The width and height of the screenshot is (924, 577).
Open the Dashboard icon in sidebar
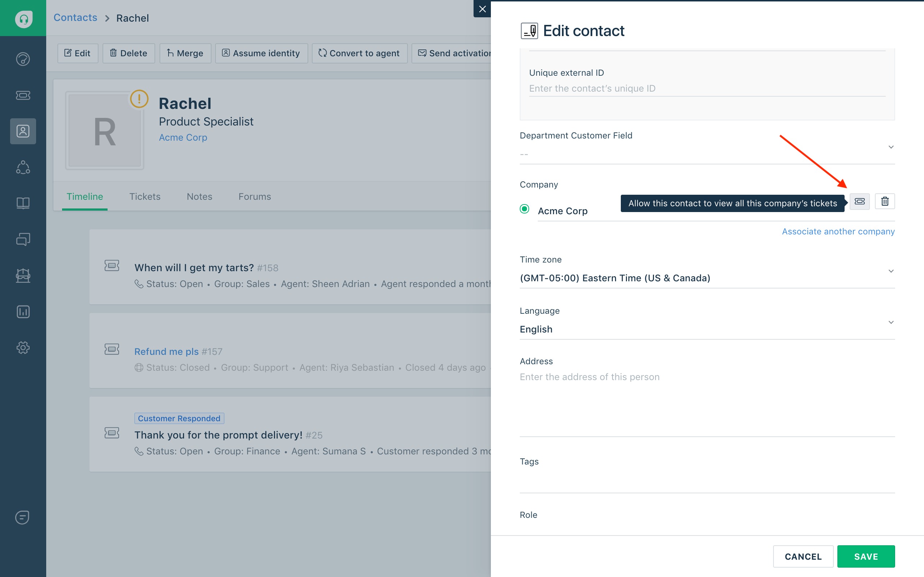click(23, 59)
